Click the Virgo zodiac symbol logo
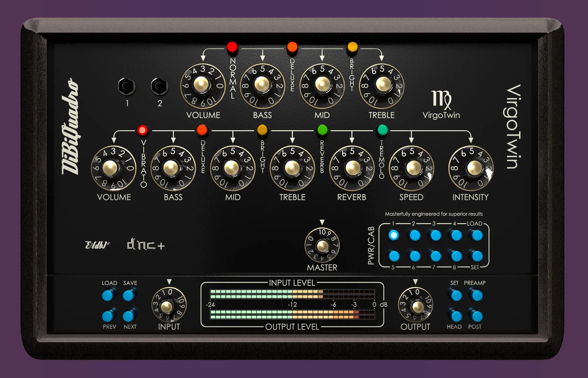Screen dimensions: 588x378 pyautogui.click(x=441, y=100)
